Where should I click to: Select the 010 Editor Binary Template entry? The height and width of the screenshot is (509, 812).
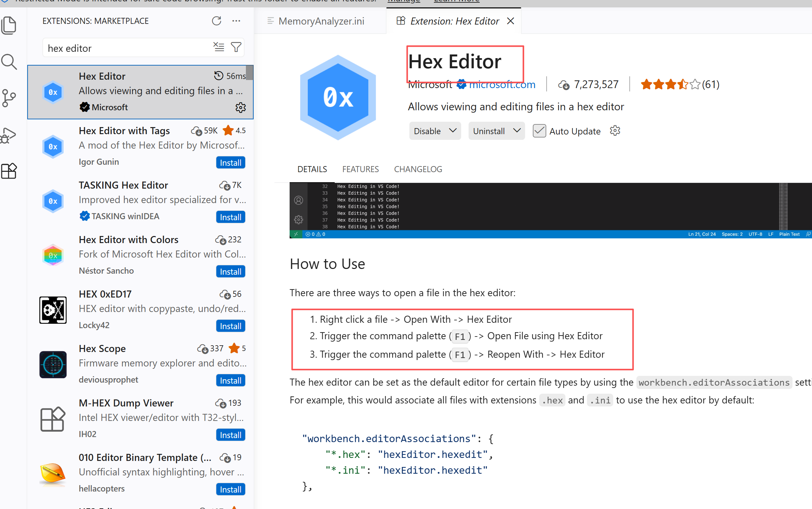pyautogui.click(x=141, y=473)
